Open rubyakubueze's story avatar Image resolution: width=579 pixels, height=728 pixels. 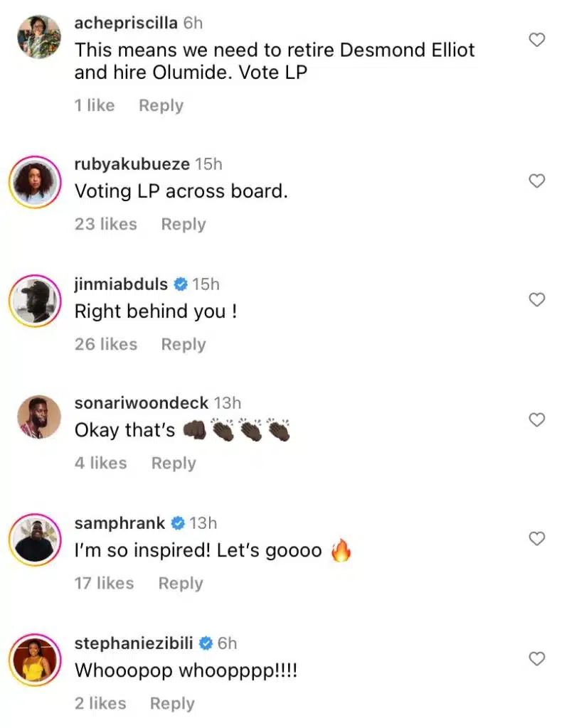[x=35, y=182]
